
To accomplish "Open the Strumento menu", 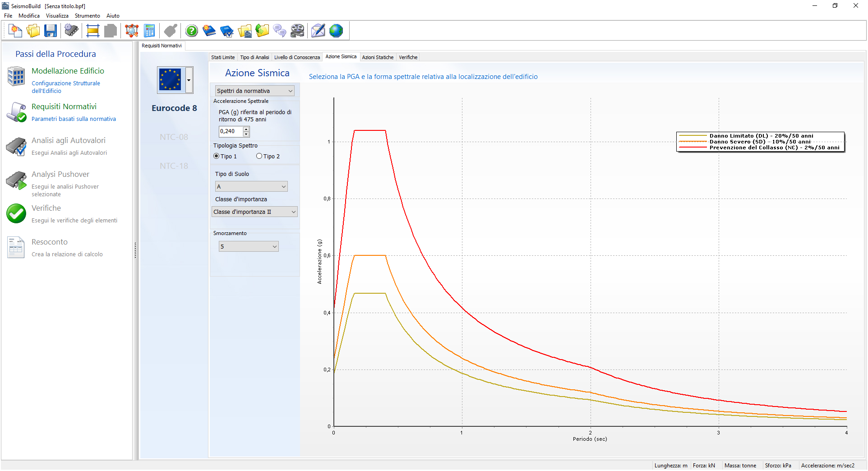I will tap(87, 16).
